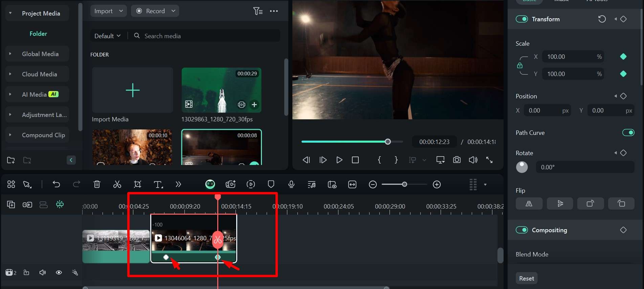Click the flip vertical button

[x=560, y=203]
